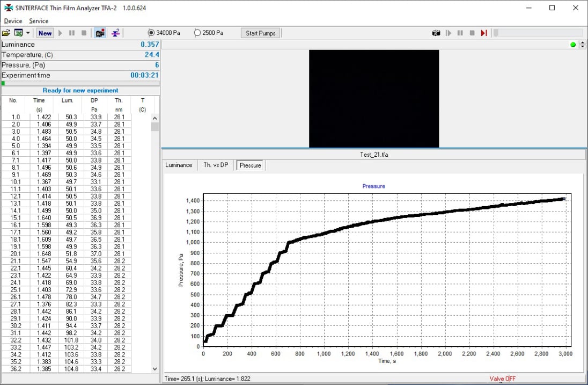
Task: Click the DP cell 37.0 in row 20.1
Action: pos(96,254)
